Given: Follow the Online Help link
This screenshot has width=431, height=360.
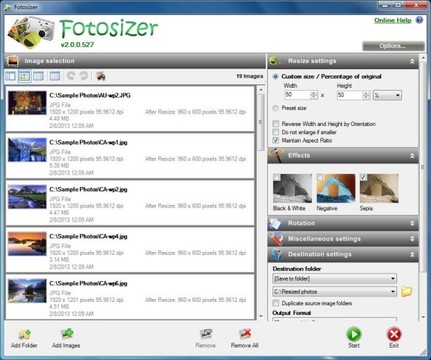Looking at the screenshot, I should click(393, 20).
